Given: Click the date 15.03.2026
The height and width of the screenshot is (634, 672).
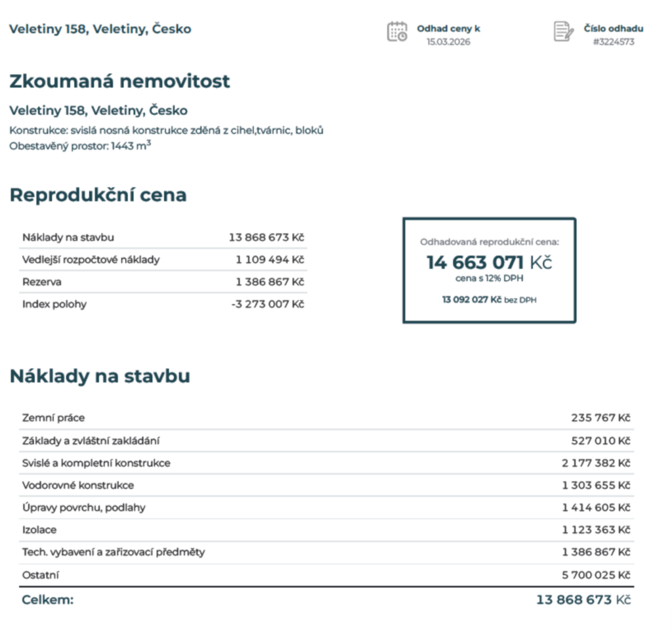Looking at the screenshot, I should click(x=448, y=42).
